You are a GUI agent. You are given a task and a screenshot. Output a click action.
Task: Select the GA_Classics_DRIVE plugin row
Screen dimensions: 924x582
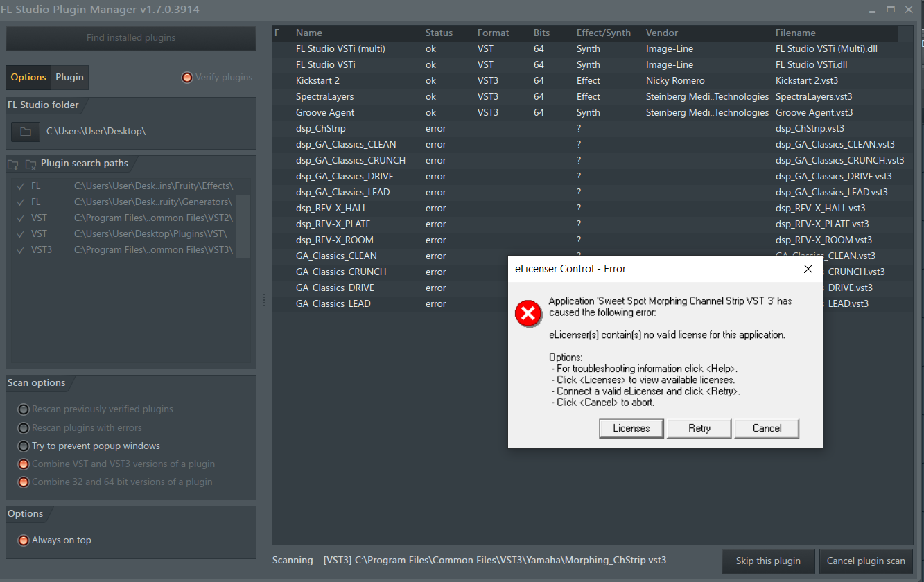pos(390,288)
